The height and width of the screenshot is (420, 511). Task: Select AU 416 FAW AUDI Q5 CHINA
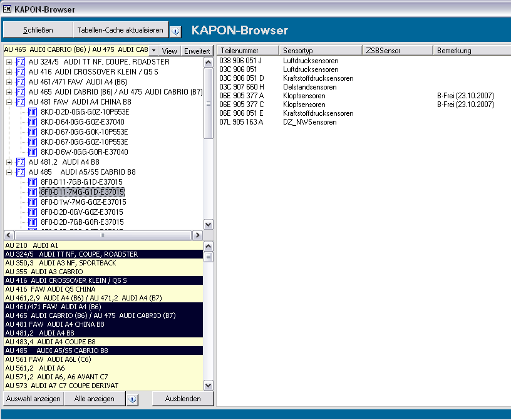pyautogui.click(x=103, y=289)
